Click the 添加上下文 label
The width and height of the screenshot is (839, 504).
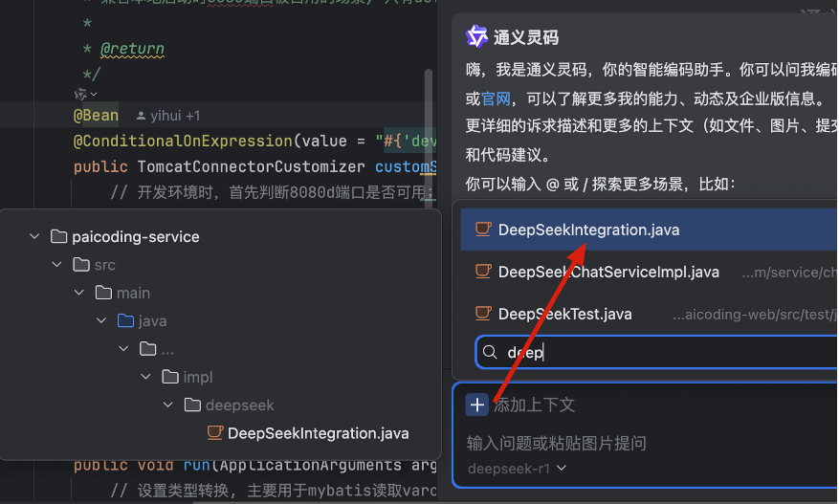[x=534, y=405]
